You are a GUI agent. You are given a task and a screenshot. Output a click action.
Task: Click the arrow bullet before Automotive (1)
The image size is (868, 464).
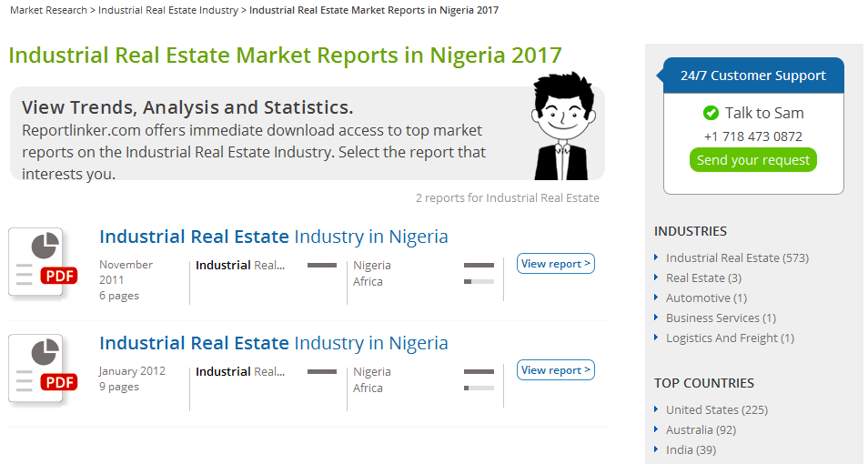point(656,298)
